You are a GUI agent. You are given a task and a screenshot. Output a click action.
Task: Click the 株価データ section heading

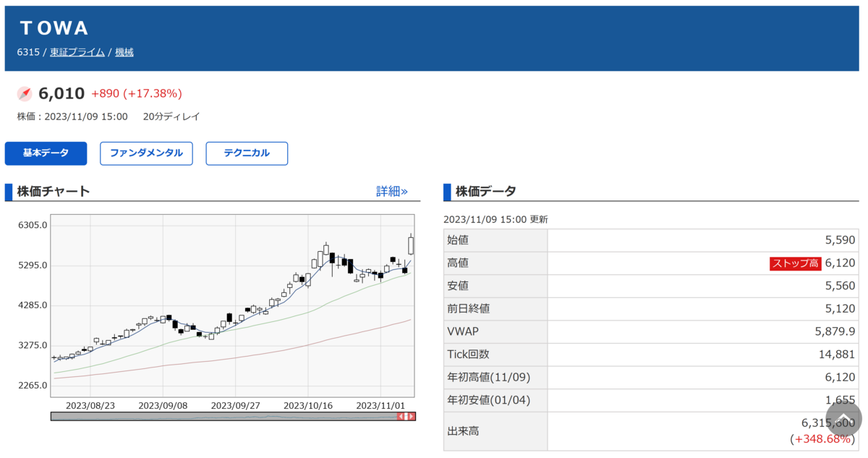[x=485, y=192]
